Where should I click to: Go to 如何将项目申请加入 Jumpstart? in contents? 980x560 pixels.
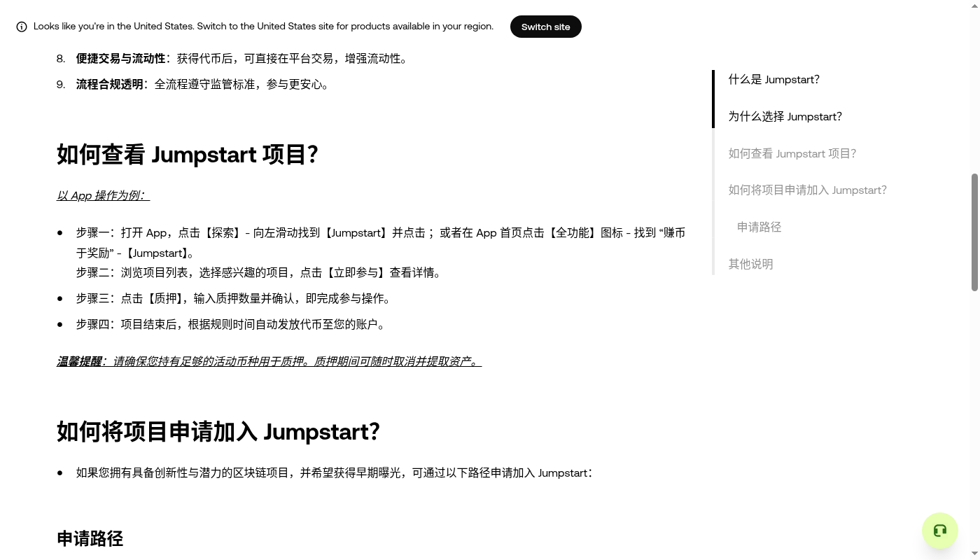pos(807,190)
